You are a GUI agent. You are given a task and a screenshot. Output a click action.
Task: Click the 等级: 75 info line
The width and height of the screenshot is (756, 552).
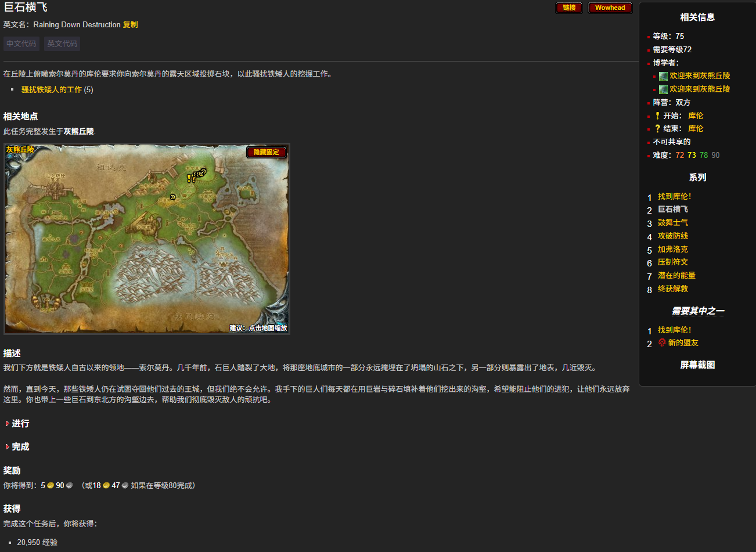tap(668, 36)
